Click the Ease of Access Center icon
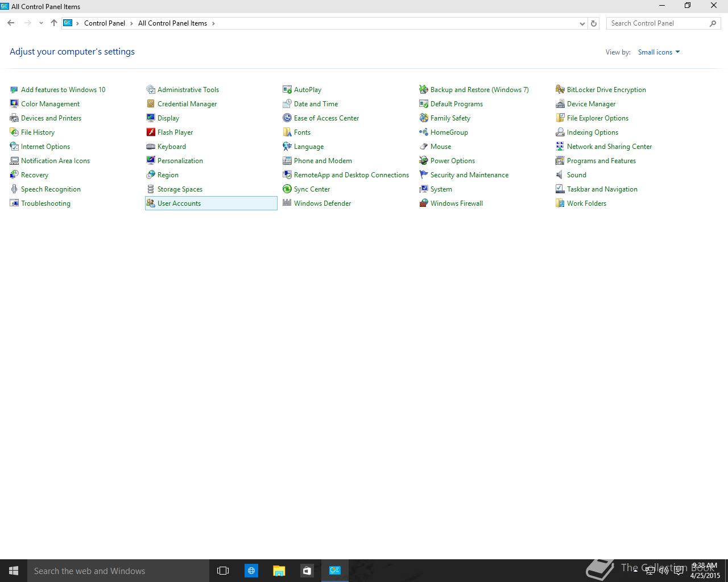 [287, 118]
